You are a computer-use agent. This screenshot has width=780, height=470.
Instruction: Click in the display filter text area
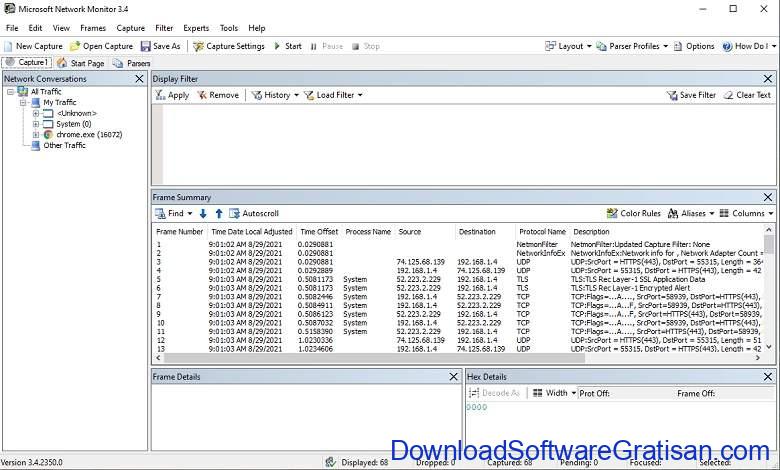(469, 144)
